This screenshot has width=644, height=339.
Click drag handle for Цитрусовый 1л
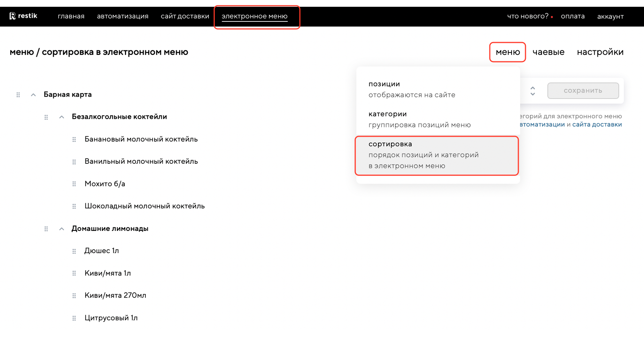(x=74, y=318)
